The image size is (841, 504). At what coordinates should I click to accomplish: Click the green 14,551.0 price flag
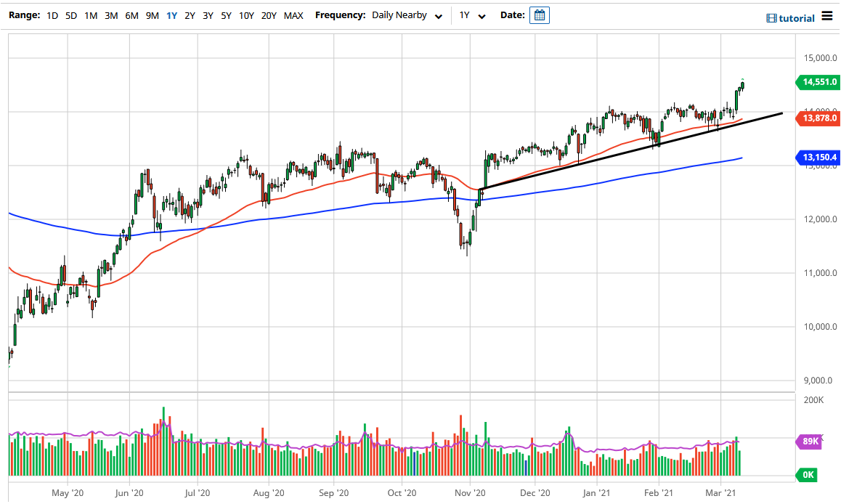pos(818,82)
